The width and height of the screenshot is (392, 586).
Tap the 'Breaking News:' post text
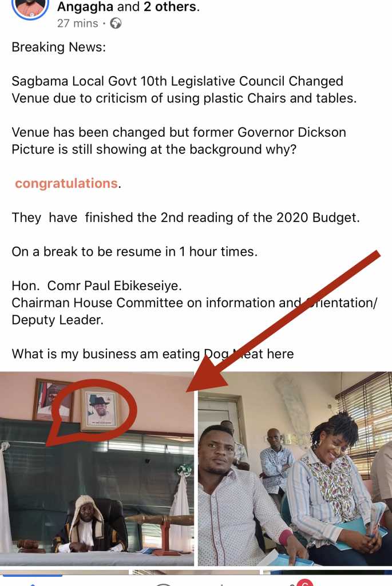(59, 47)
